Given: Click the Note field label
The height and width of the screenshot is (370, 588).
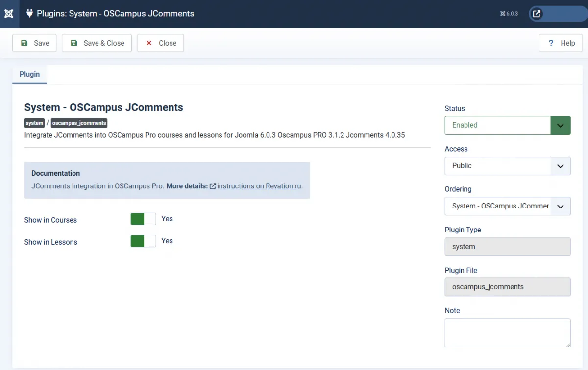Looking at the screenshot, I should [452, 311].
